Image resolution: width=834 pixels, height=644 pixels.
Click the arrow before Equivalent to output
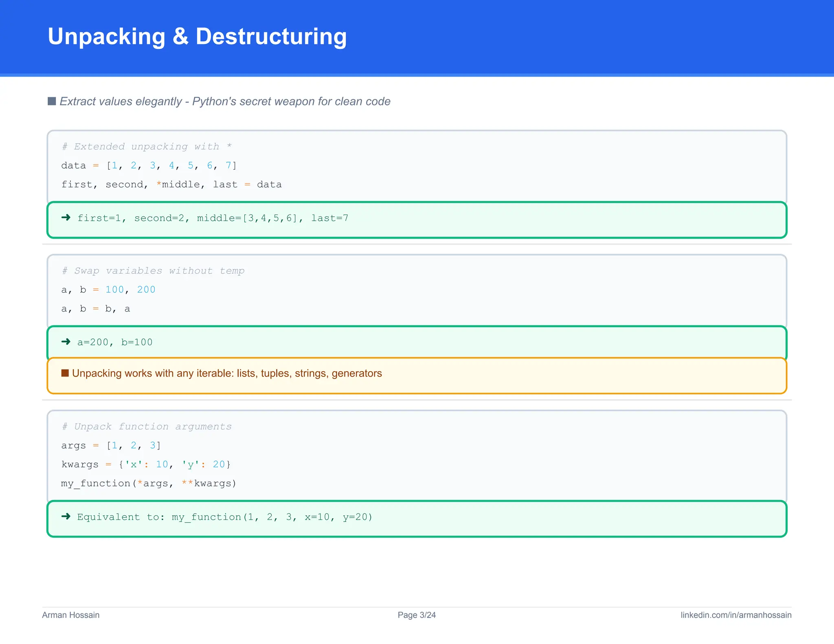pos(66,517)
